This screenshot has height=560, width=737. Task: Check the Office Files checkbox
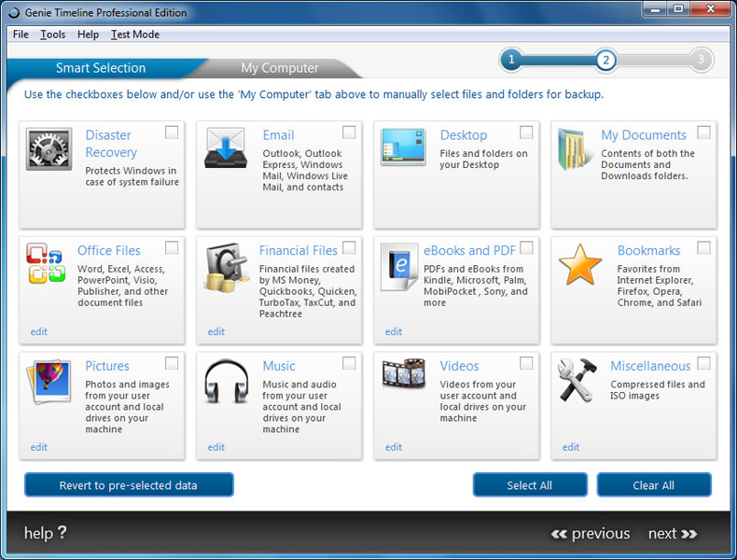pos(172,247)
